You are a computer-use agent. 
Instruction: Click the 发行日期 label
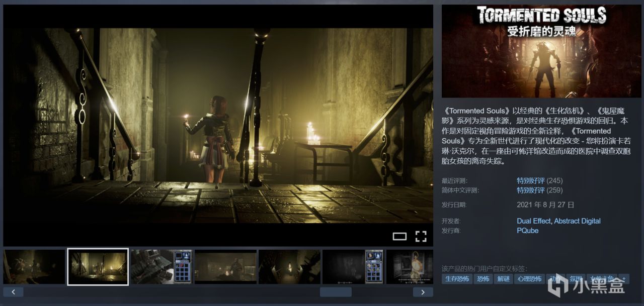coord(454,205)
